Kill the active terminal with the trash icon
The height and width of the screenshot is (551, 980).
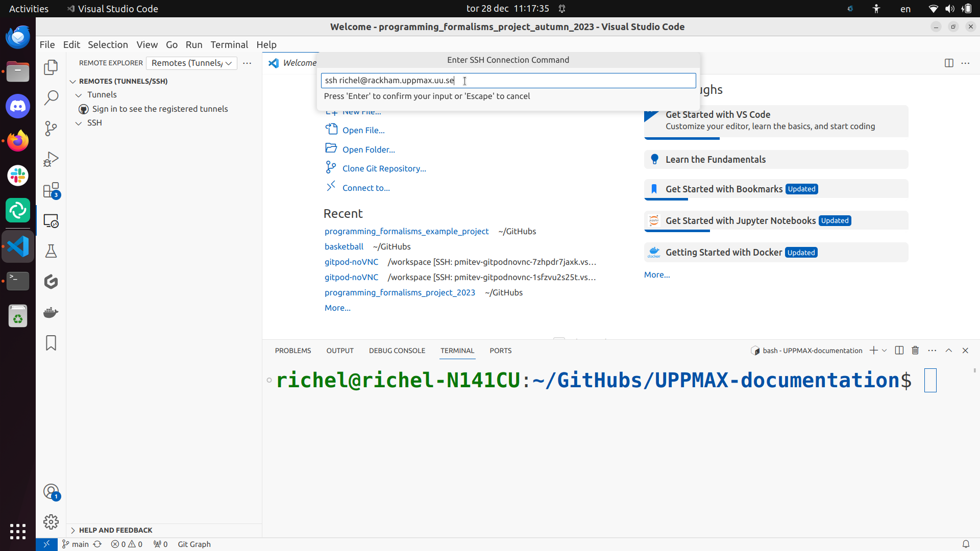(915, 350)
